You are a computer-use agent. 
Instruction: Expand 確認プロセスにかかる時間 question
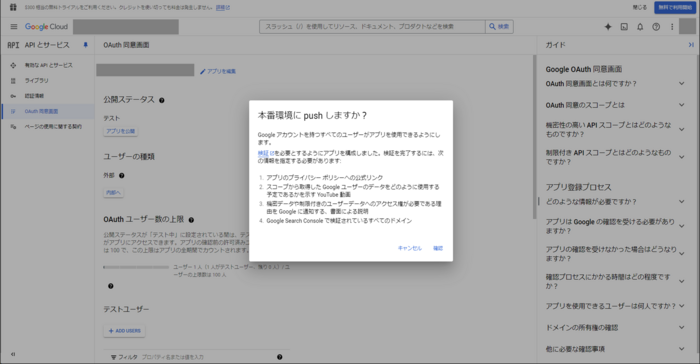pos(615,281)
